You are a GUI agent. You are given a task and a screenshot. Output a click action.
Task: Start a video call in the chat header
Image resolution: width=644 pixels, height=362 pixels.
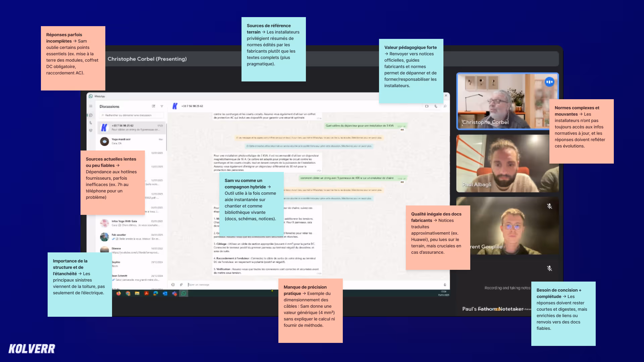click(x=427, y=106)
